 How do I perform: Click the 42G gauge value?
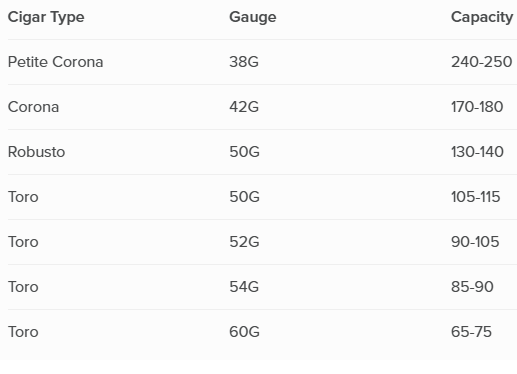[244, 107]
